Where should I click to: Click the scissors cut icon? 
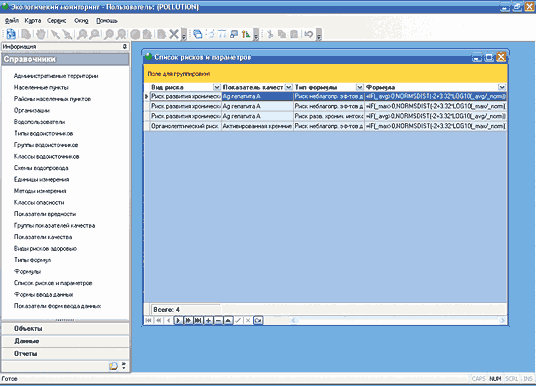270,34
